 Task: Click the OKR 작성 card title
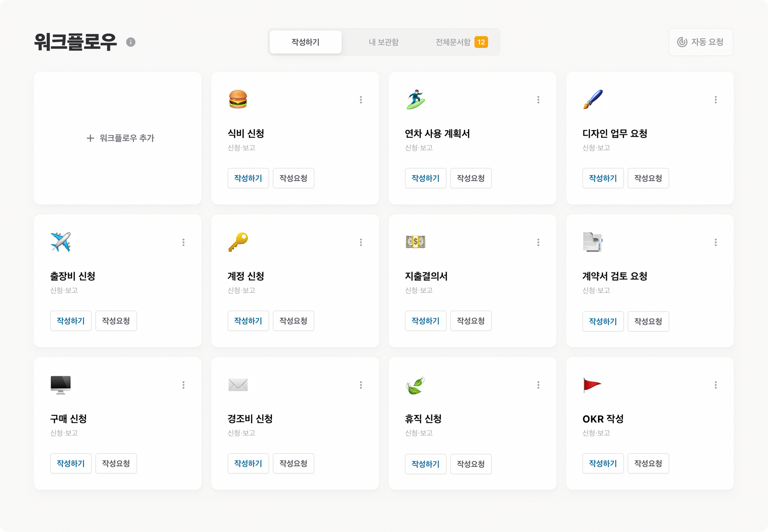tap(603, 419)
